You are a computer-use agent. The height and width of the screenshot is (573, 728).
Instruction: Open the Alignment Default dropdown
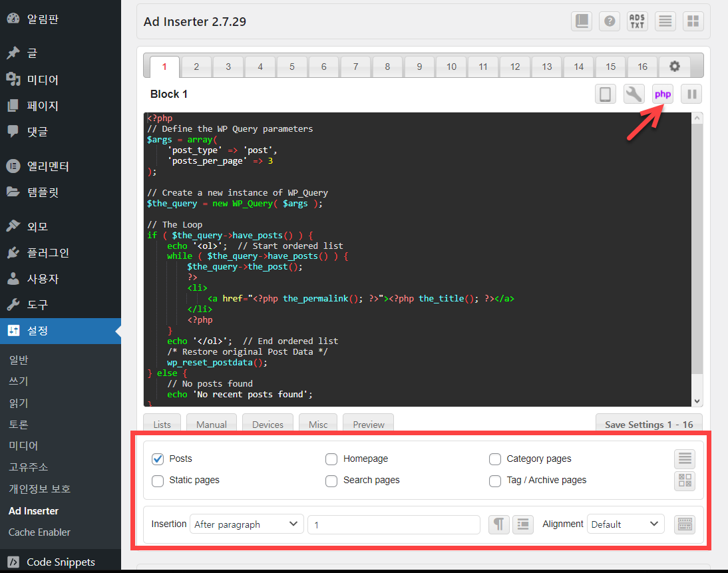(626, 524)
